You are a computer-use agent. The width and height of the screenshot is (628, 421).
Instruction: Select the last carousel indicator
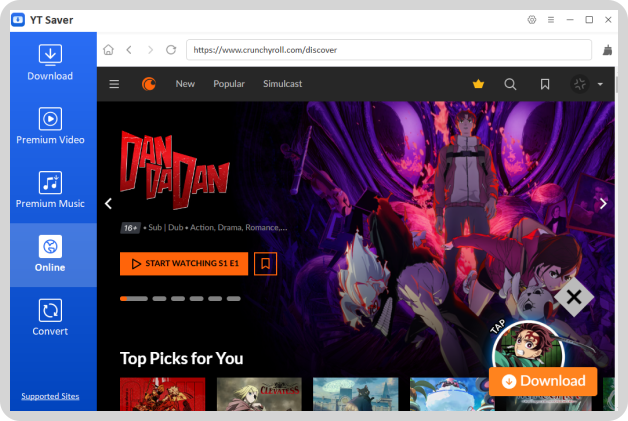point(233,298)
